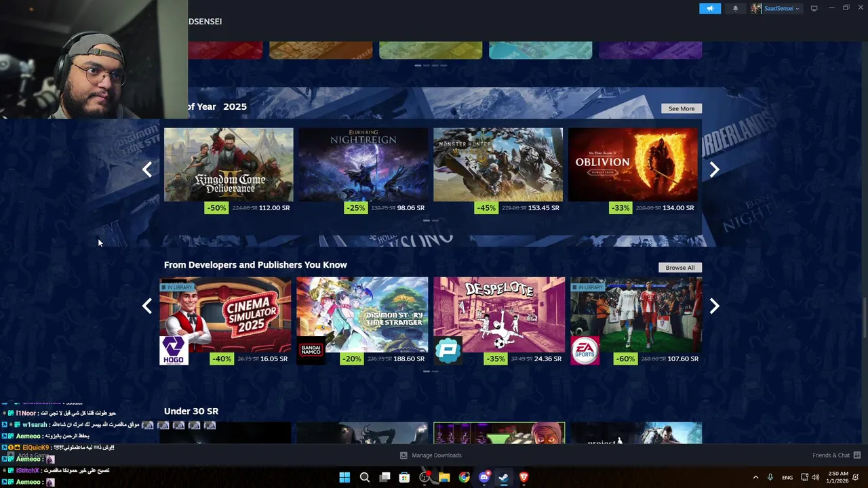Click Browse All for developers and publishers
Image resolution: width=868 pixels, height=488 pixels.
pos(680,268)
